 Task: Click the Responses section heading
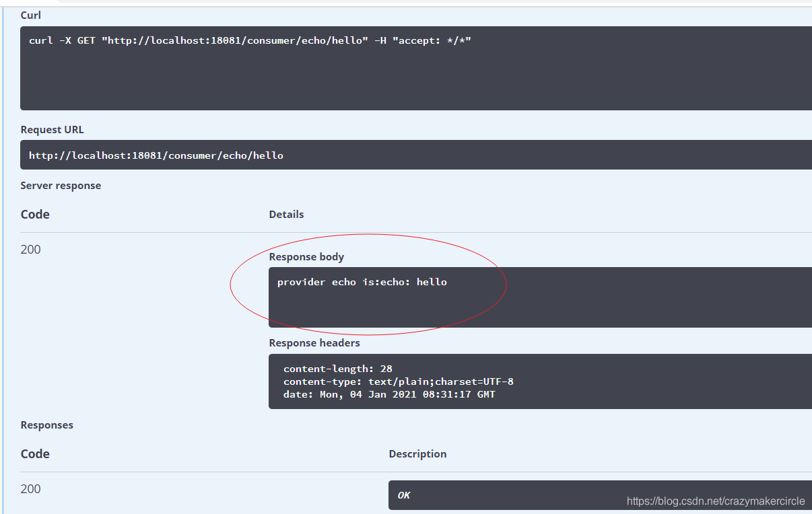[47, 425]
